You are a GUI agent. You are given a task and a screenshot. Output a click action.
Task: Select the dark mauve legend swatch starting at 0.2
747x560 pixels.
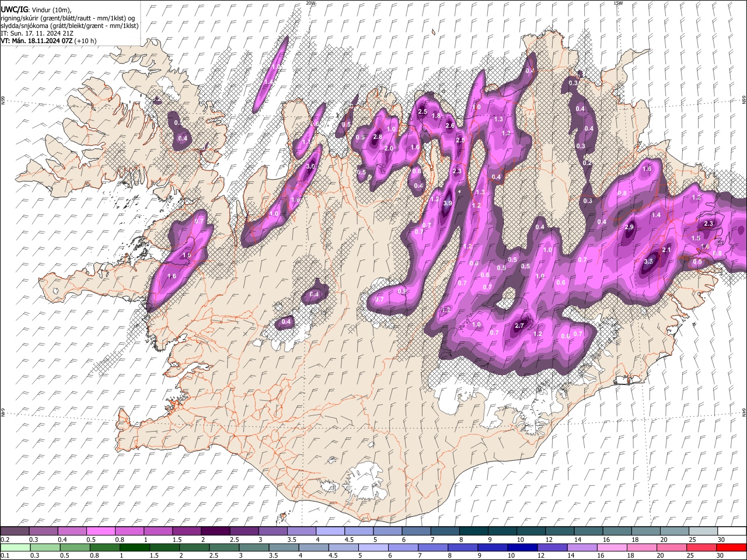[15, 531]
